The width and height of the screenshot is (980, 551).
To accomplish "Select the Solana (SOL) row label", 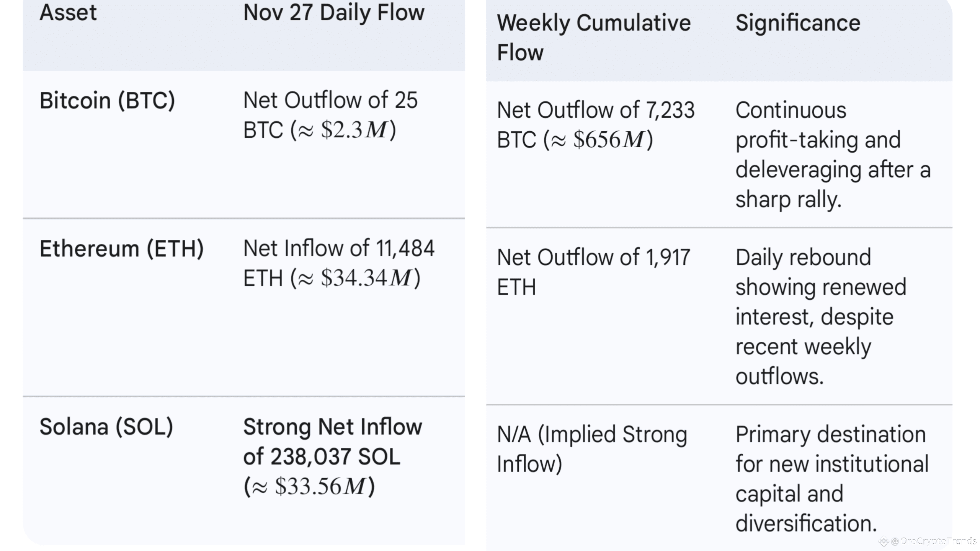I will 106,427.
